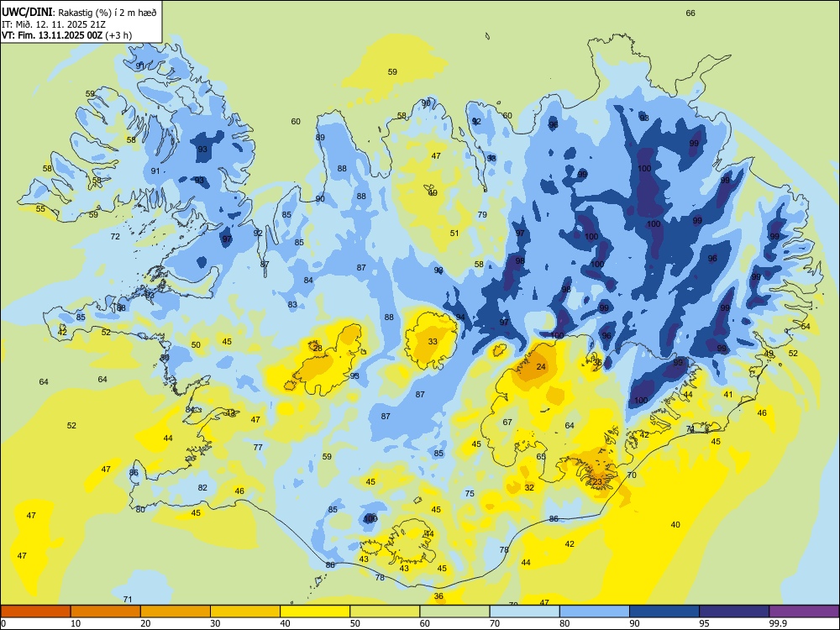This screenshot has width=840, height=630.
Task: Click the humidity value '33' on the glacier
Action: click(x=433, y=341)
